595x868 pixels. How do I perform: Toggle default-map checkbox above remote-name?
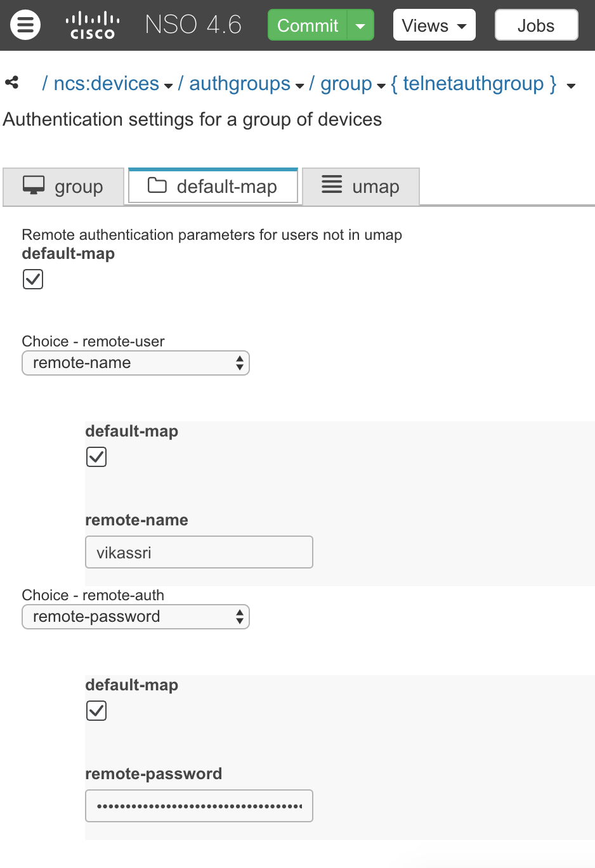click(x=96, y=457)
